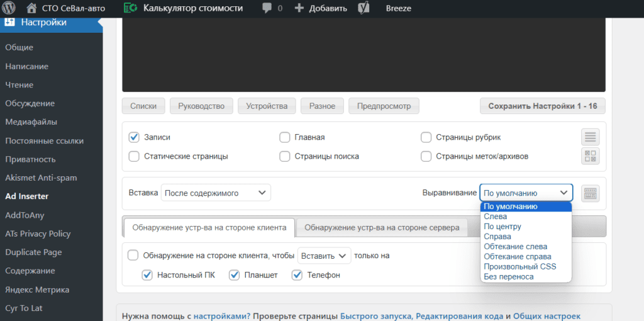Click Сохранить Настройки 1 - 16 button
644x321 pixels.
(x=543, y=106)
